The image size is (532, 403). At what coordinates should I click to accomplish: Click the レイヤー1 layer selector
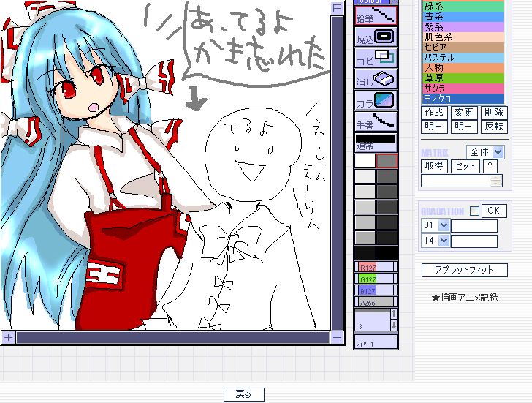(376, 342)
